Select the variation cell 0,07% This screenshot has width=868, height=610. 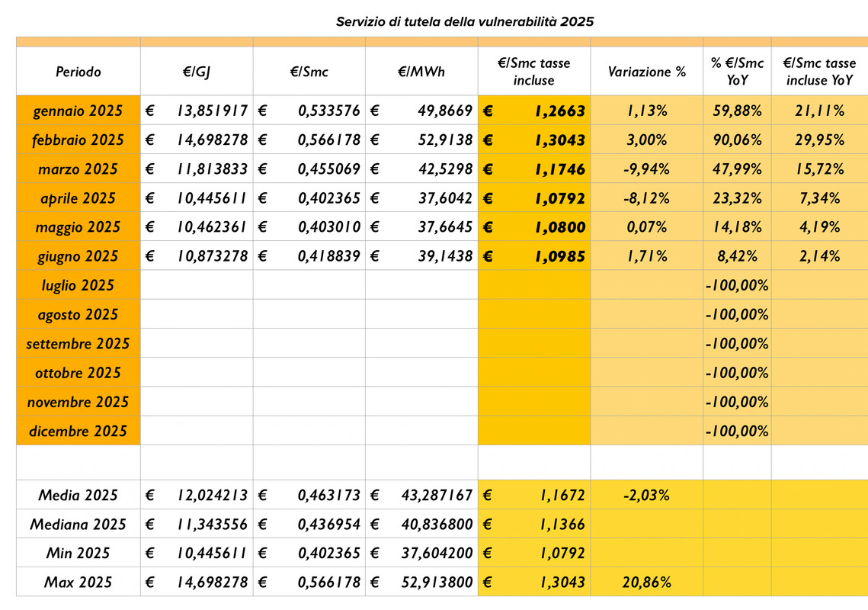[x=646, y=226]
